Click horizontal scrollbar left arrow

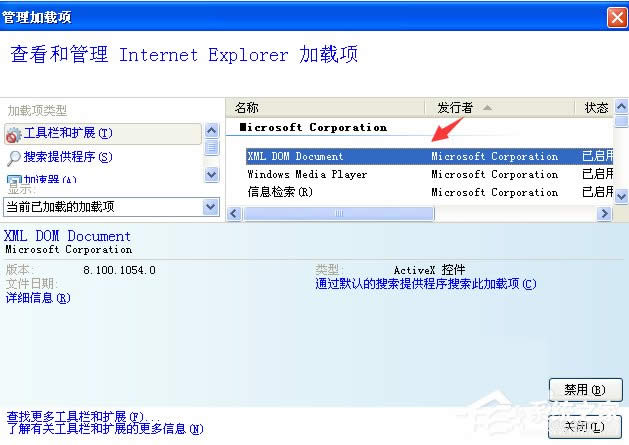234,213
